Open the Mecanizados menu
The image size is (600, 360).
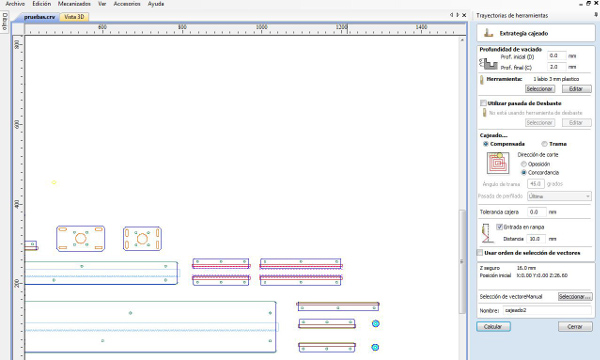[74, 4]
